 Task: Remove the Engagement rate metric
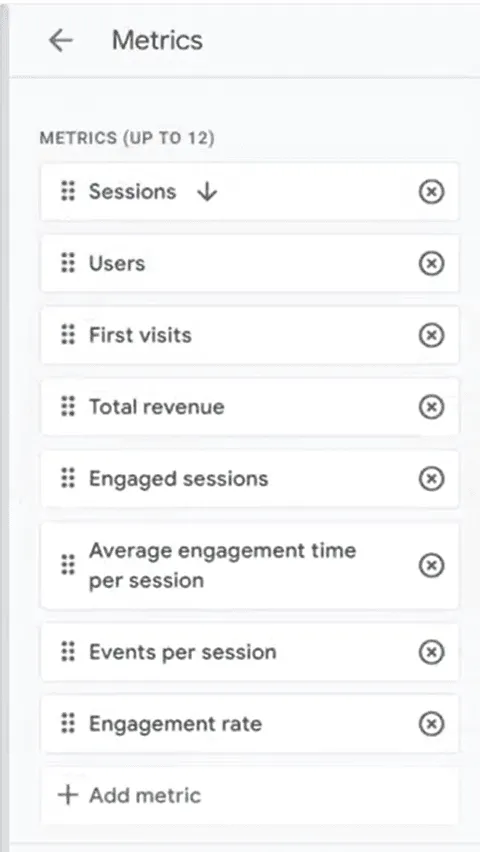coord(432,724)
